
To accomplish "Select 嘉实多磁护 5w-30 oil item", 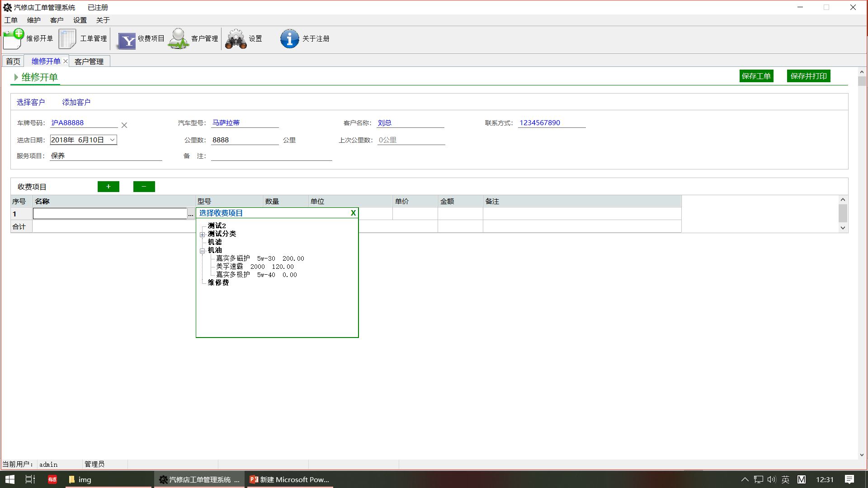I will pos(259,258).
